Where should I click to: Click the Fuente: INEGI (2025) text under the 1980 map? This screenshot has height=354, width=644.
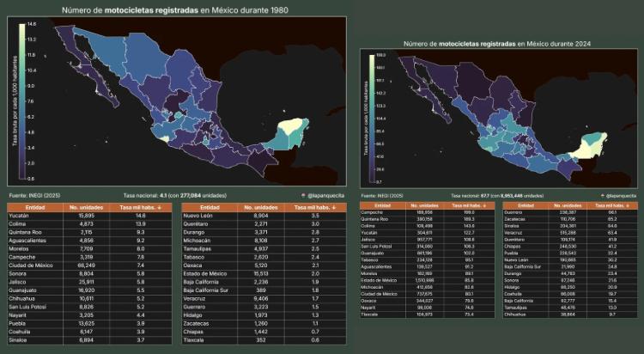[x=35, y=196]
